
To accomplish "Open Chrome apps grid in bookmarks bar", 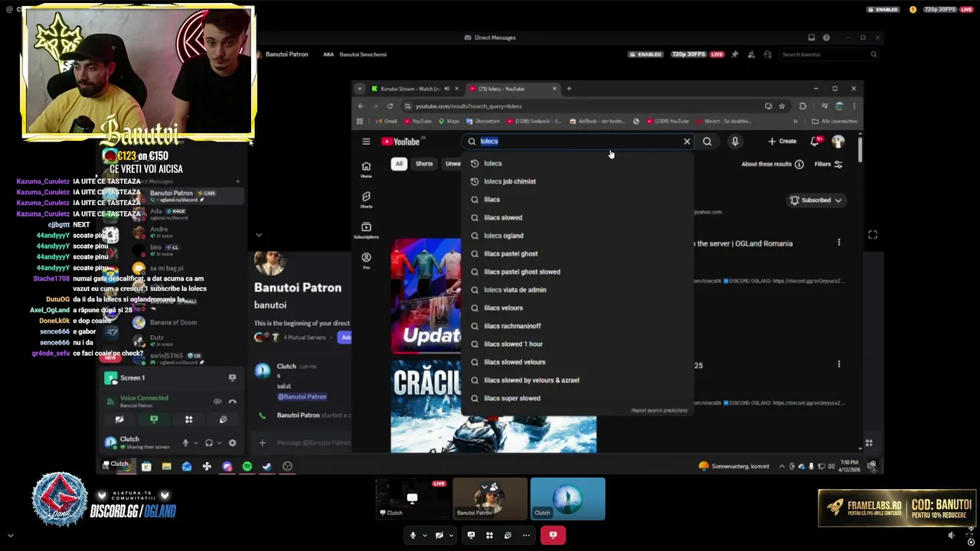I will tap(360, 121).
